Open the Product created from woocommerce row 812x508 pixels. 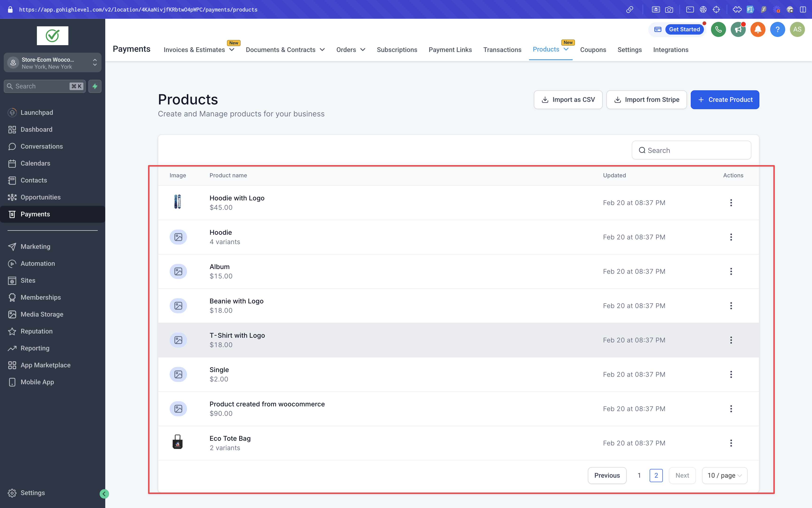[x=458, y=409]
